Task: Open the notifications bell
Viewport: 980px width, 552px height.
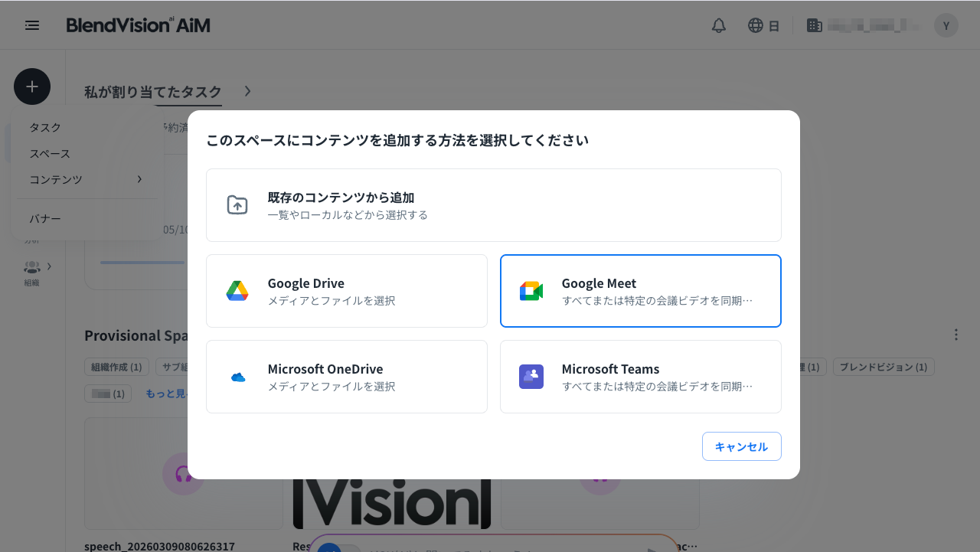Action: 719,25
